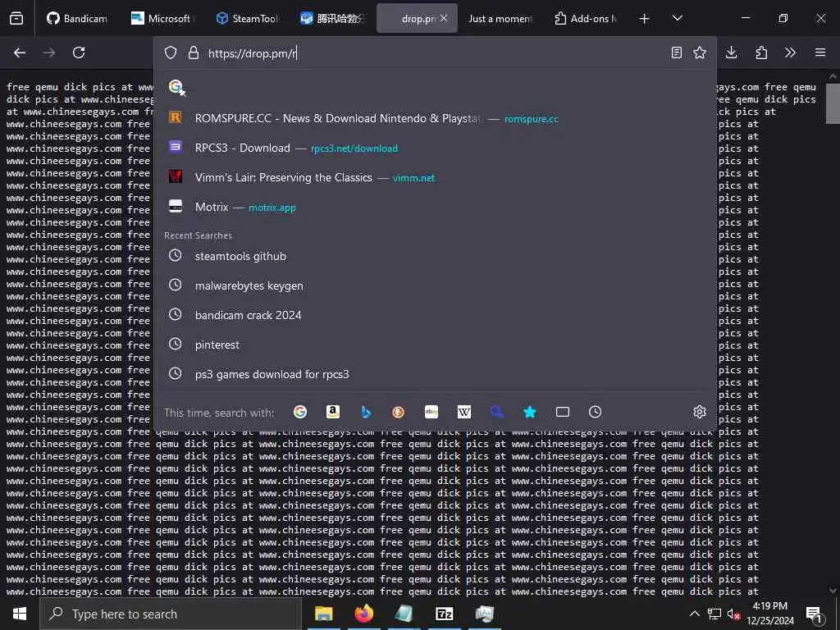Open the downloads panel
The image size is (840, 630).
coord(731,52)
